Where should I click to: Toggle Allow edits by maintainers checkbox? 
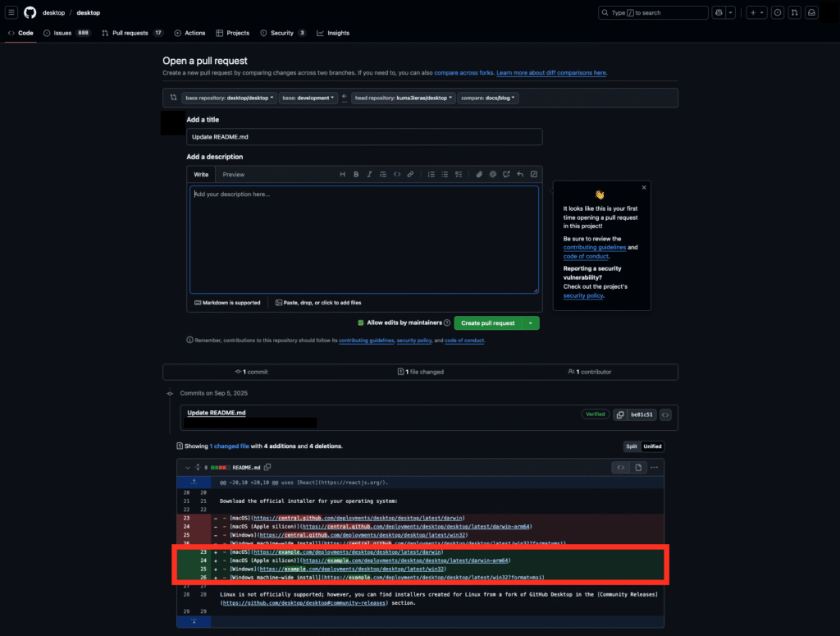(361, 323)
